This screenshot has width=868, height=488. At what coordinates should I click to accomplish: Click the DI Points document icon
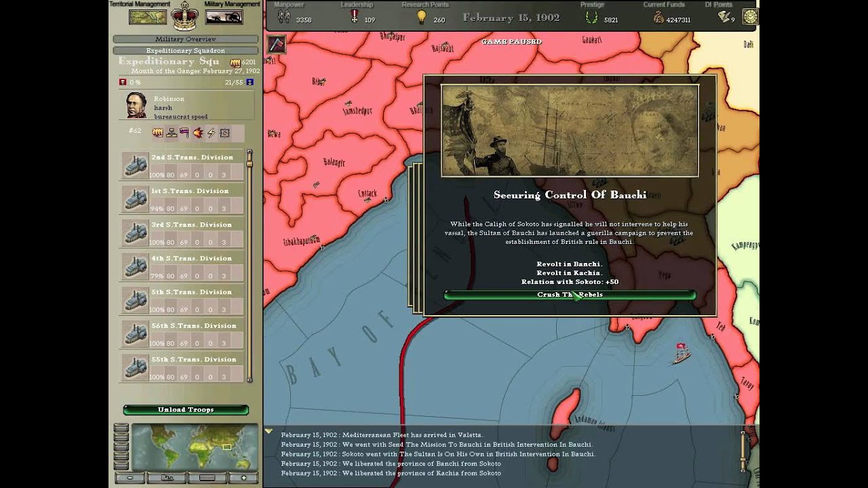pos(724,17)
